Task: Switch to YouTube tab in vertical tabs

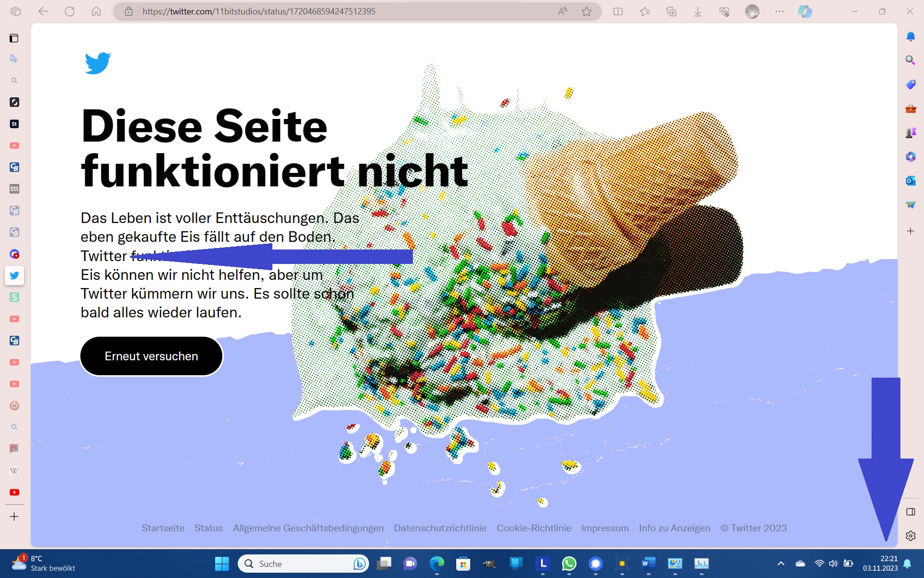Action: point(14,492)
